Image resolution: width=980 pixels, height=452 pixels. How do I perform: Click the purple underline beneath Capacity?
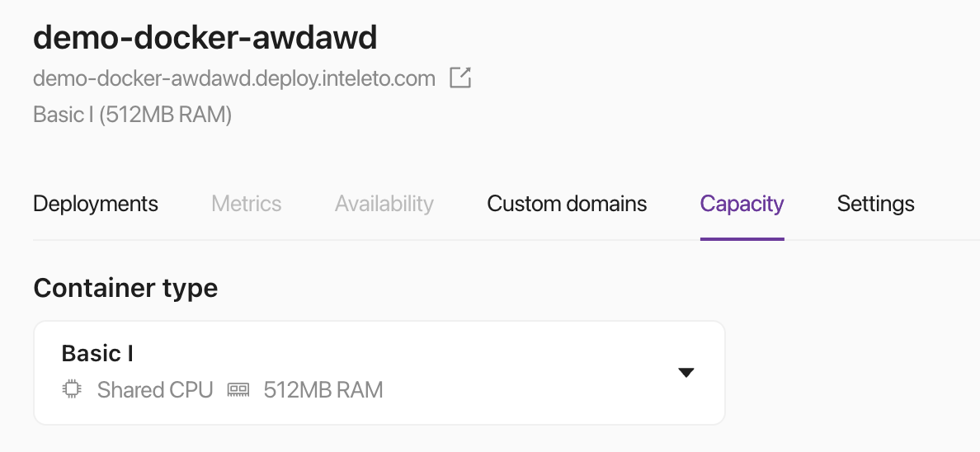click(x=742, y=239)
